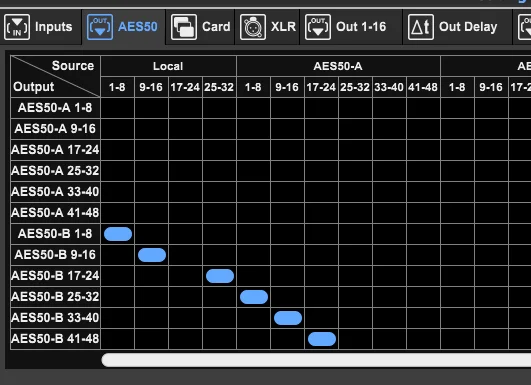Viewport: 531px width, 385px height.
Task: Click the AES50-A 1-8 output row label
Action: tap(55, 108)
